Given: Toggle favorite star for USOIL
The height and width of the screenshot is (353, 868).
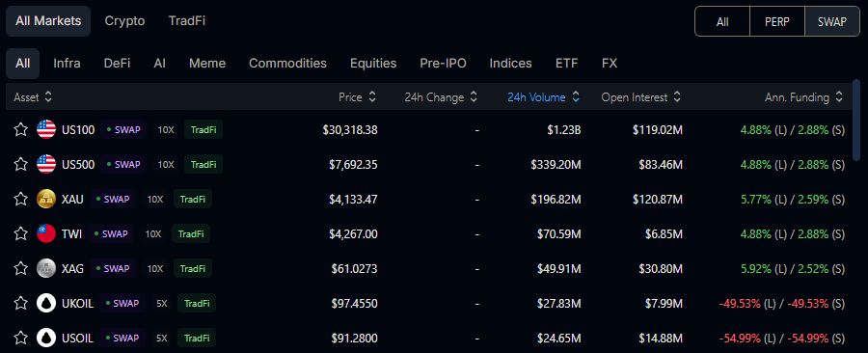Looking at the screenshot, I should pos(20,338).
